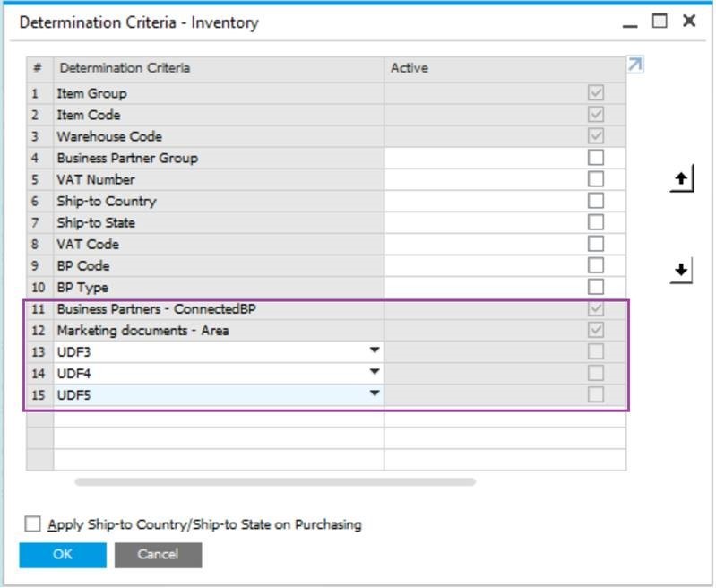Activate the BP Type checkbox
Image resolution: width=716 pixels, height=588 pixels.
[596, 287]
